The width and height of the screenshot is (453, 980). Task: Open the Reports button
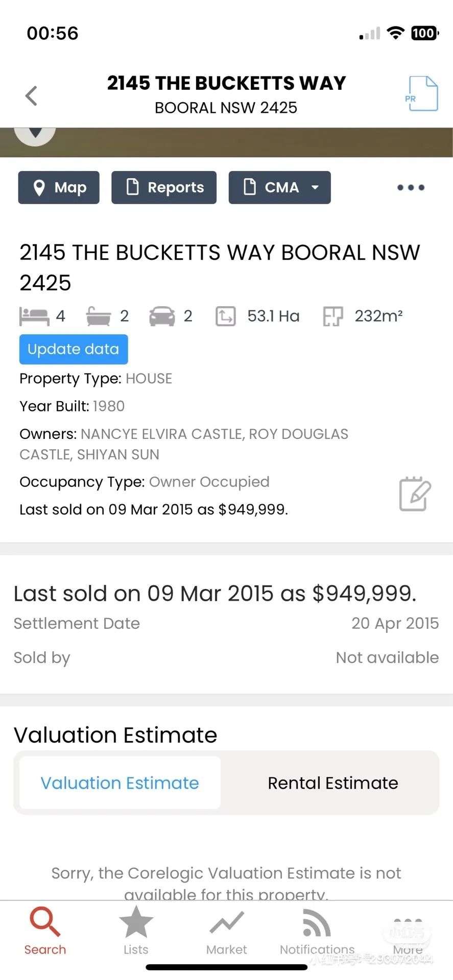[x=164, y=187]
